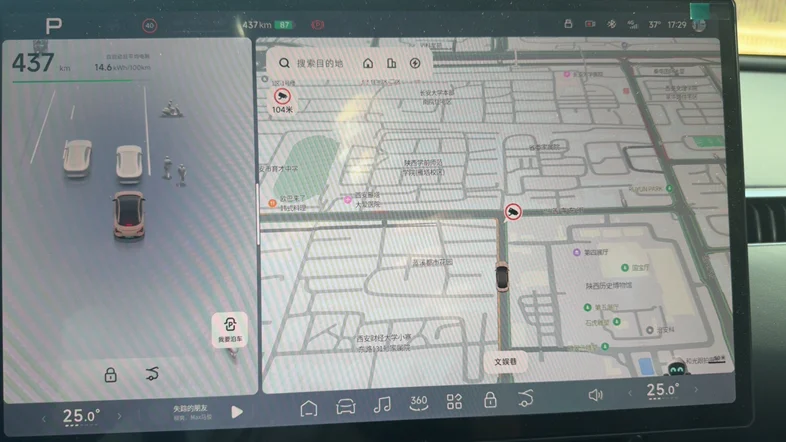
Task: Select the 第四展厅 point of interest
Action: click(591, 252)
